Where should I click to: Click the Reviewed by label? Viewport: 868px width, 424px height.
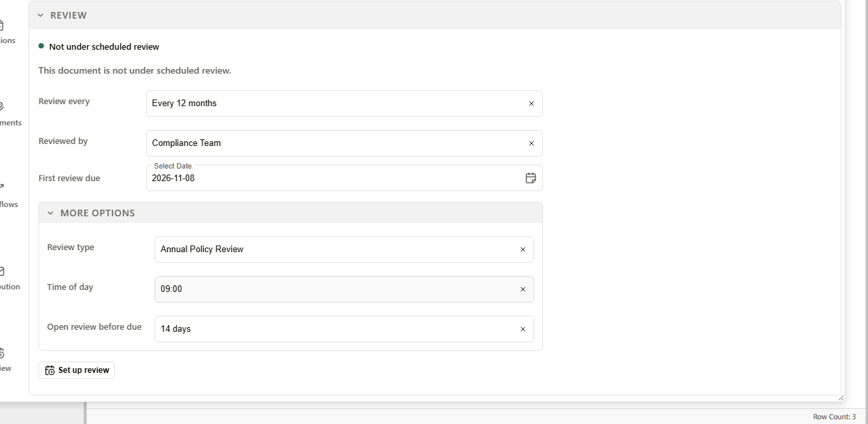point(63,141)
